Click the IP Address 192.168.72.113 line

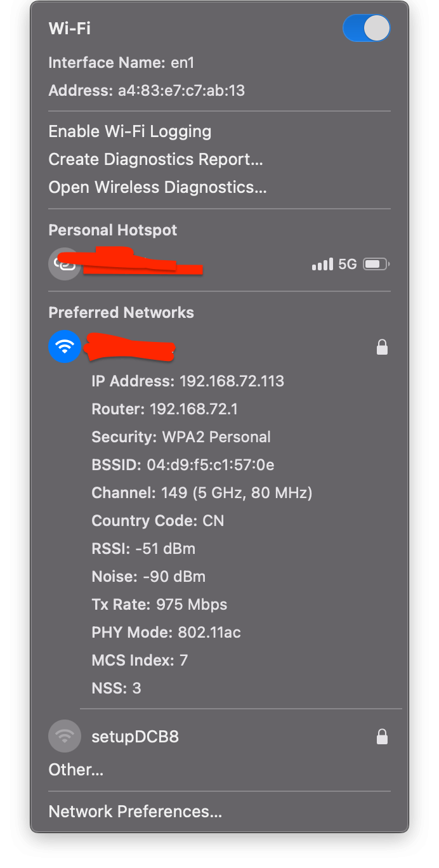pos(188,381)
